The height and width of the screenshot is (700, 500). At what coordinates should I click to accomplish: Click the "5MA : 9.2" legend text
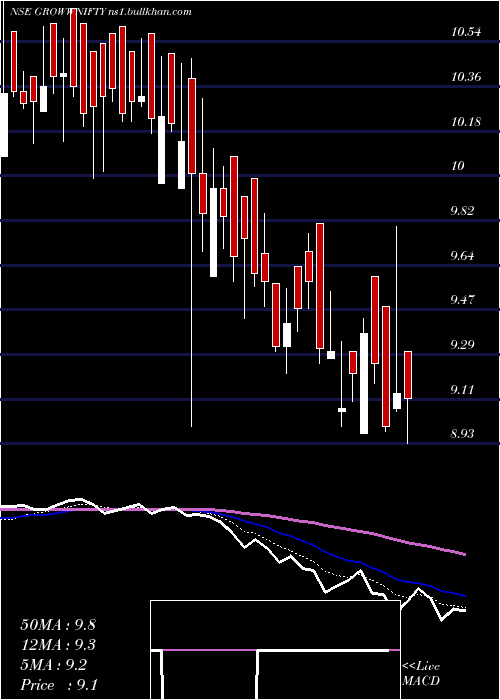click(x=54, y=665)
